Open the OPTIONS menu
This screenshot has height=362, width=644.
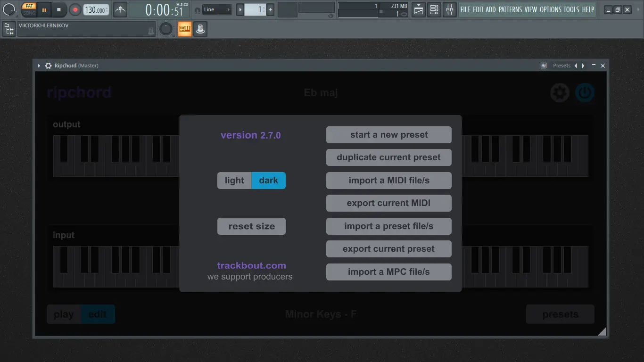click(x=551, y=9)
